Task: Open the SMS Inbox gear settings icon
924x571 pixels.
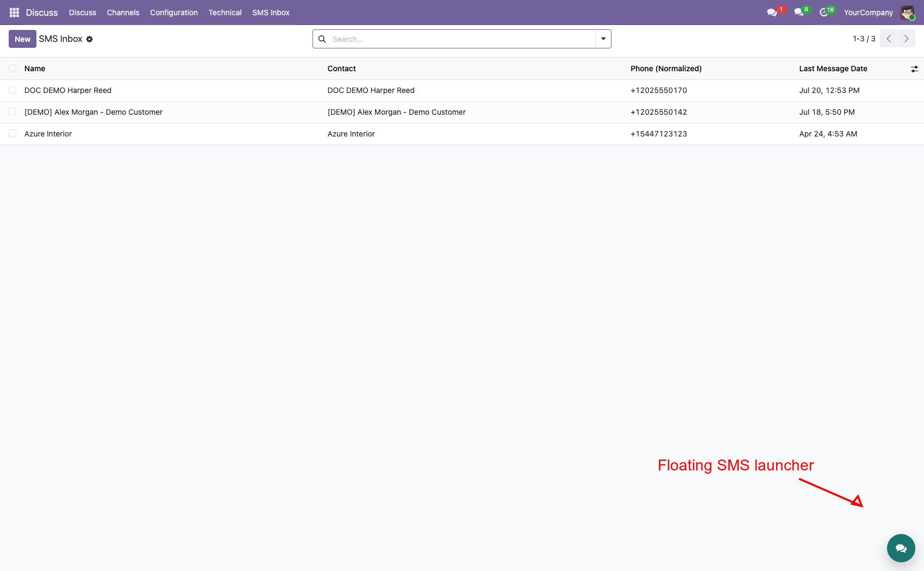Action: coord(90,39)
